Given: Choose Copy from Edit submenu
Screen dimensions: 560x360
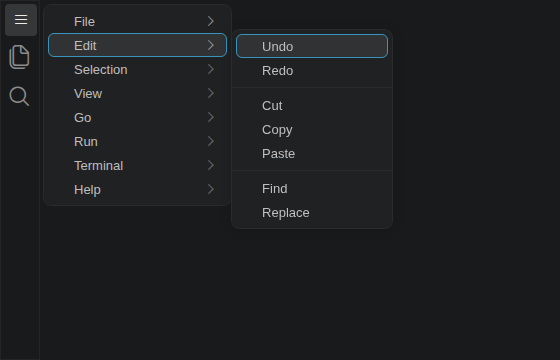Looking at the screenshot, I should click(312, 129).
